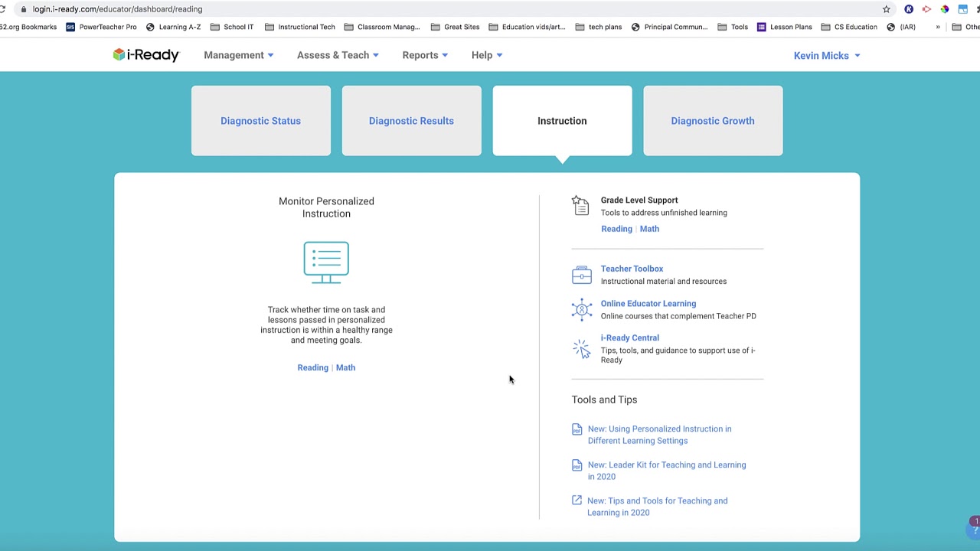
Task: Open the Learning A-Z bookmark
Action: coord(173,27)
